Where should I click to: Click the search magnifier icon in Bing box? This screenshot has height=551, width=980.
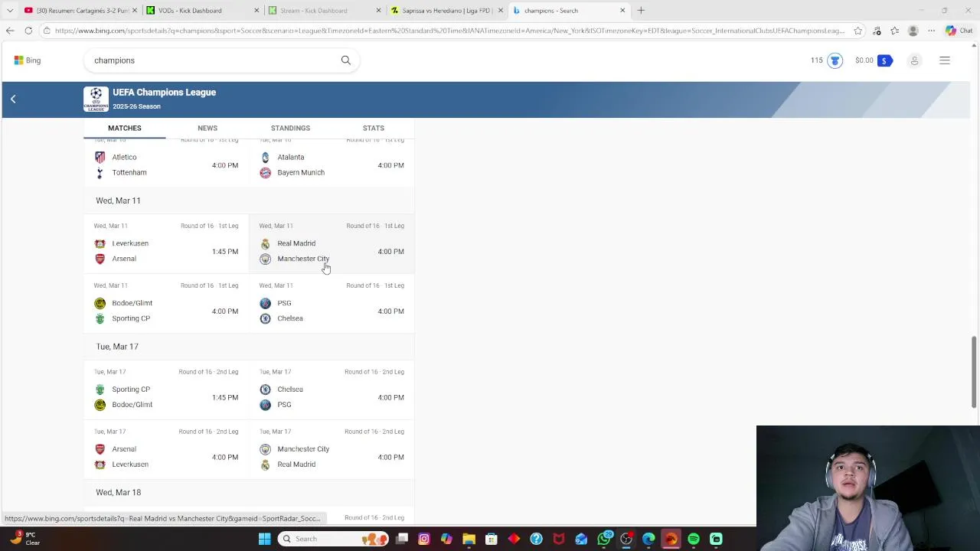pos(345,60)
